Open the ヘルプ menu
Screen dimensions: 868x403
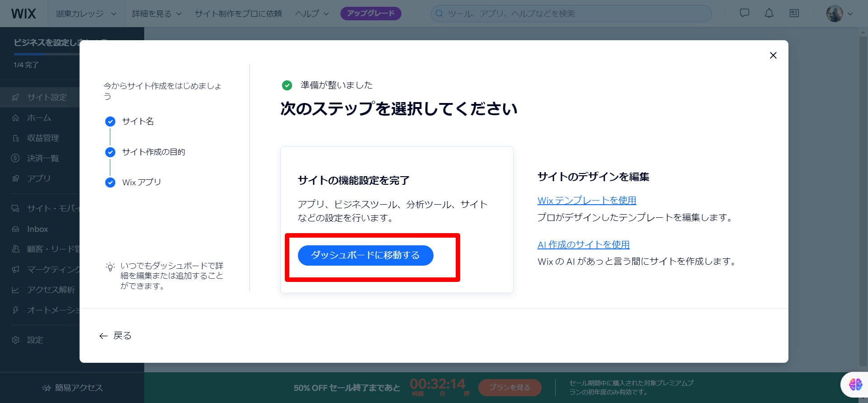point(312,14)
